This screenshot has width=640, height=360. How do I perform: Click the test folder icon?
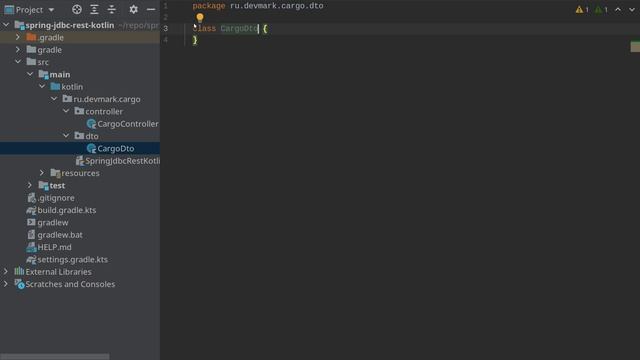43,185
